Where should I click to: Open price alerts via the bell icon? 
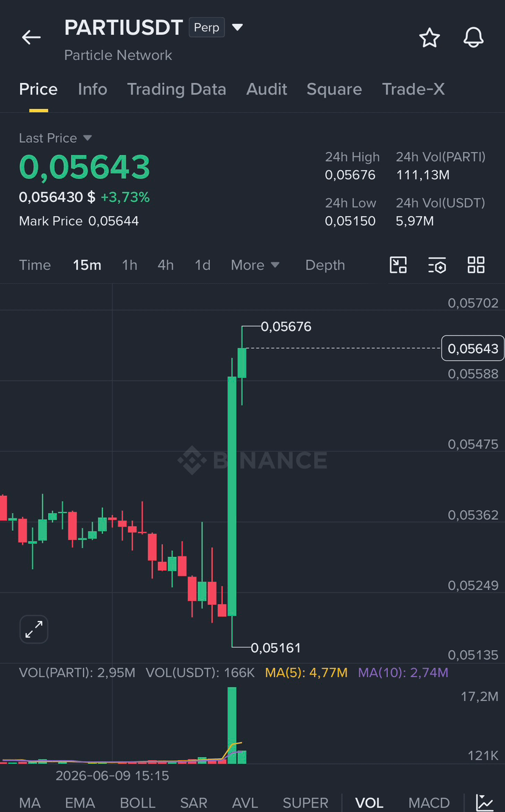point(473,38)
